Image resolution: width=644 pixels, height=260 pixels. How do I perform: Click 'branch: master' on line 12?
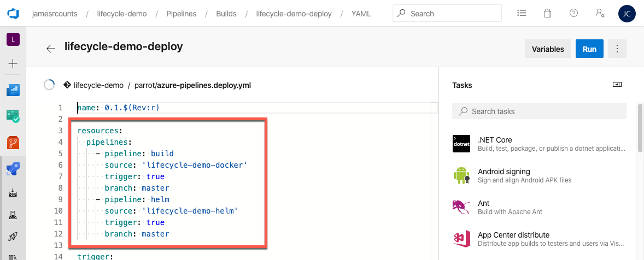pos(137,234)
